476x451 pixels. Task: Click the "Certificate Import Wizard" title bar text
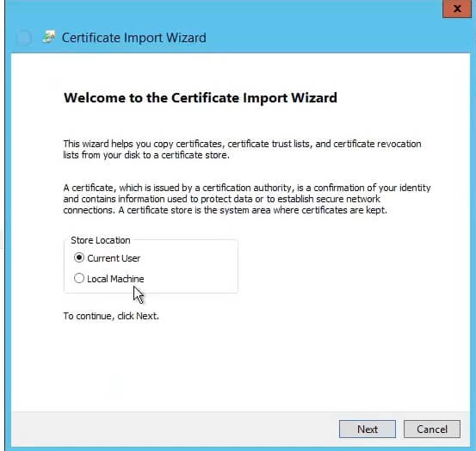(x=134, y=38)
